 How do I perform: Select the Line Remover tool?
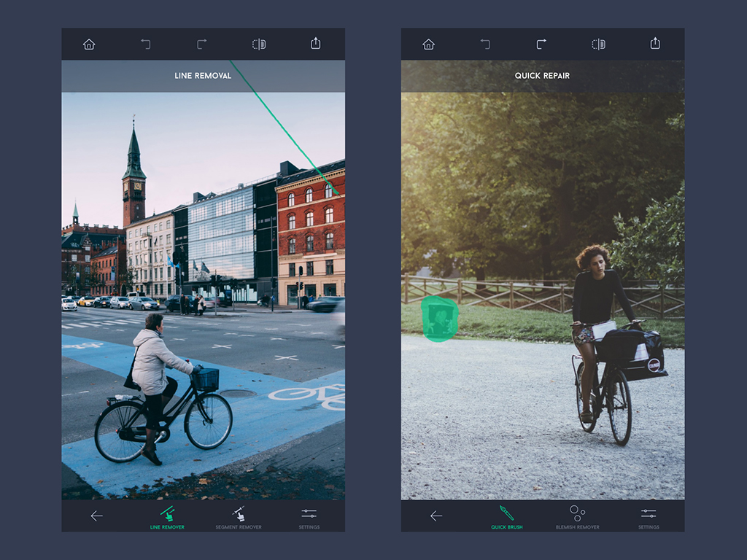[x=167, y=516]
